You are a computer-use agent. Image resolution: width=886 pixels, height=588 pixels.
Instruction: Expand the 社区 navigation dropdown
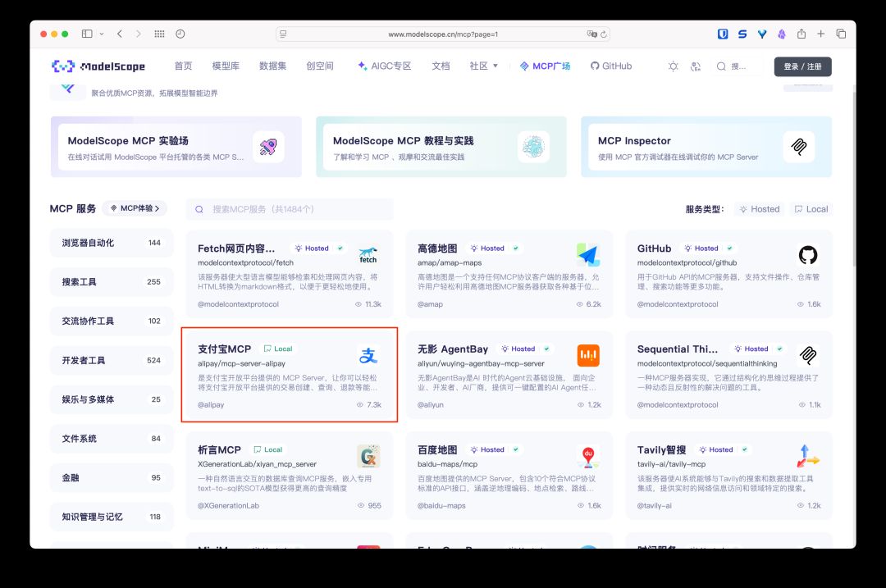482,66
